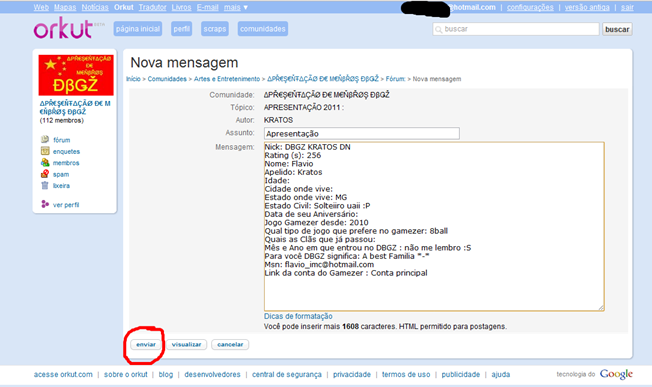The width and height of the screenshot is (652, 387).
Task: Open Fórum breadcrumb link
Action: [395, 79]
